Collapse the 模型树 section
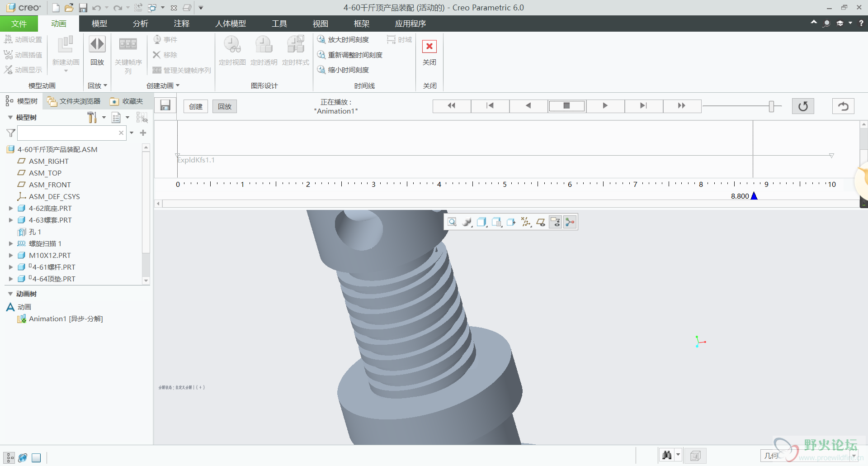868x466 pixels. (x=10, y=117)
